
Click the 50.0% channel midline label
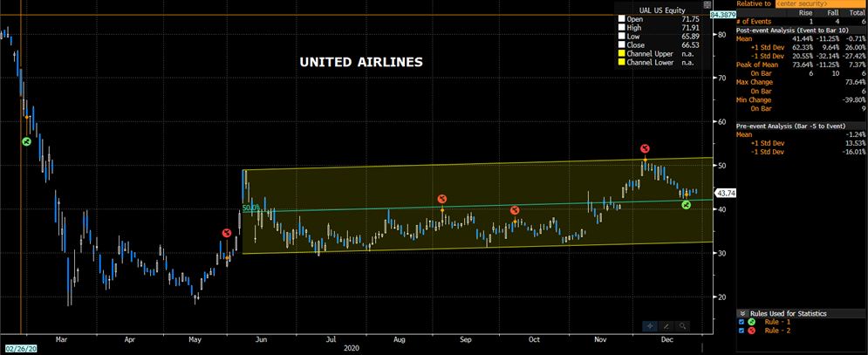250,208
